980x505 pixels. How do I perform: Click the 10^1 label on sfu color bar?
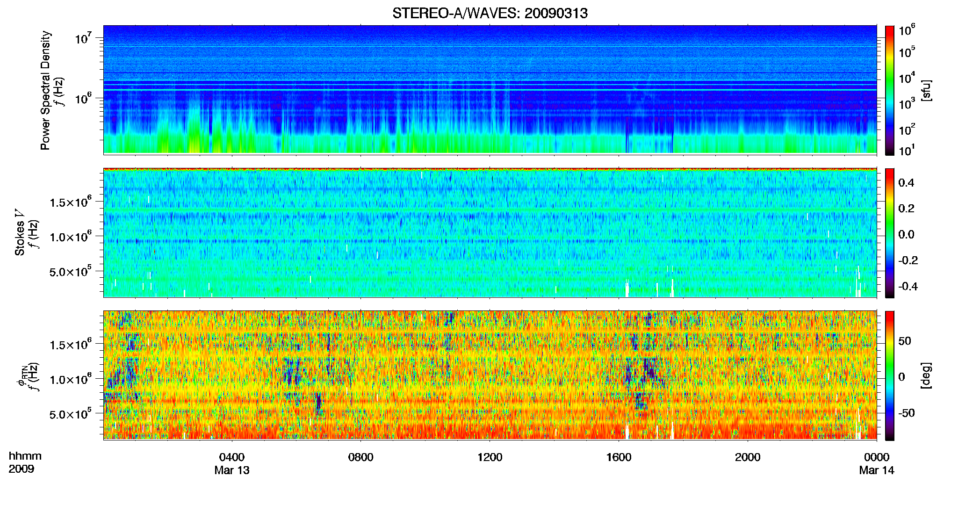[907, 151]
